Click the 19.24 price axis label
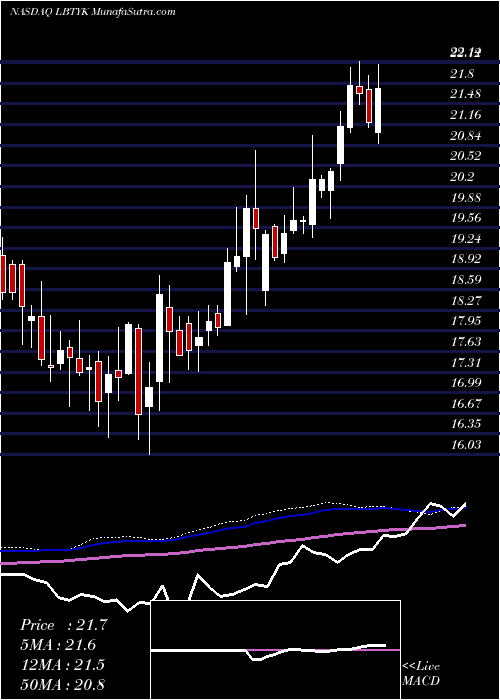Screen dimensions: 500x700 [466, 238]
